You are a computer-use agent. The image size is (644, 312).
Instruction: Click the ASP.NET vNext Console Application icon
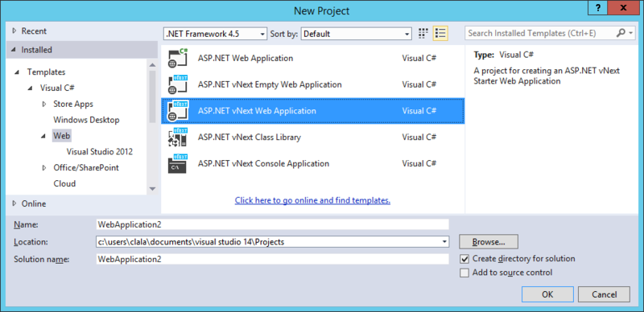(177, 163)
